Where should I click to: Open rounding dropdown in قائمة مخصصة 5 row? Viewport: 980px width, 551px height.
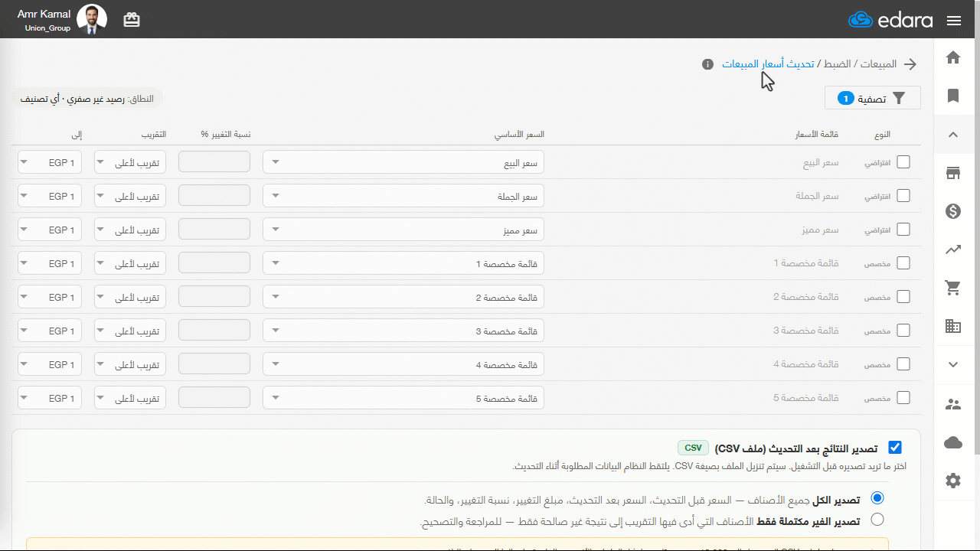click(x=130, y=398)
